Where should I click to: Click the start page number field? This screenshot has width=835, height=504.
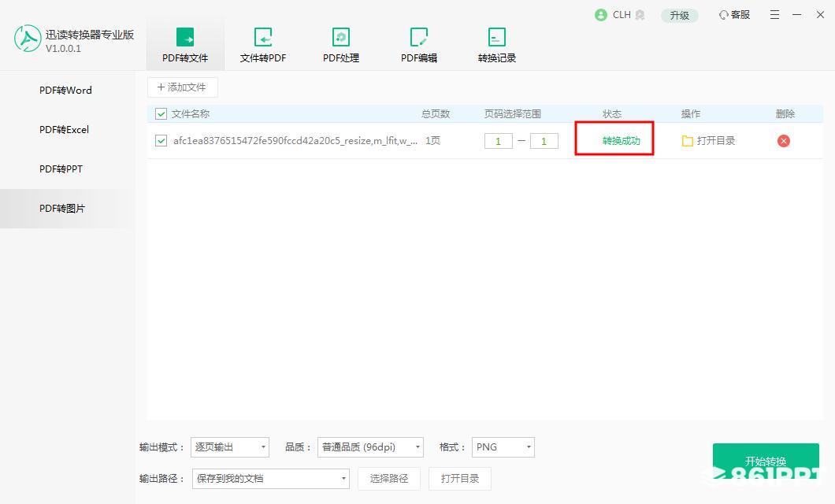point(499,141)
